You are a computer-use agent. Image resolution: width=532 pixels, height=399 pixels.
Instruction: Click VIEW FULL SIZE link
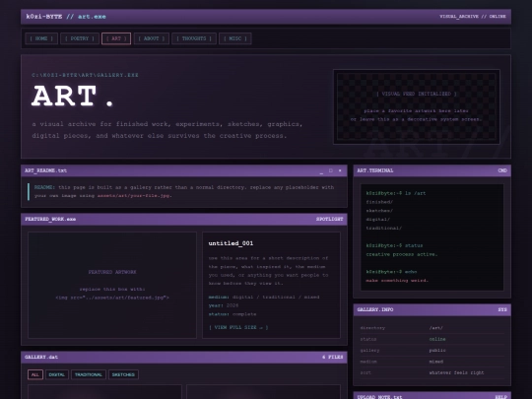point(238,327)
